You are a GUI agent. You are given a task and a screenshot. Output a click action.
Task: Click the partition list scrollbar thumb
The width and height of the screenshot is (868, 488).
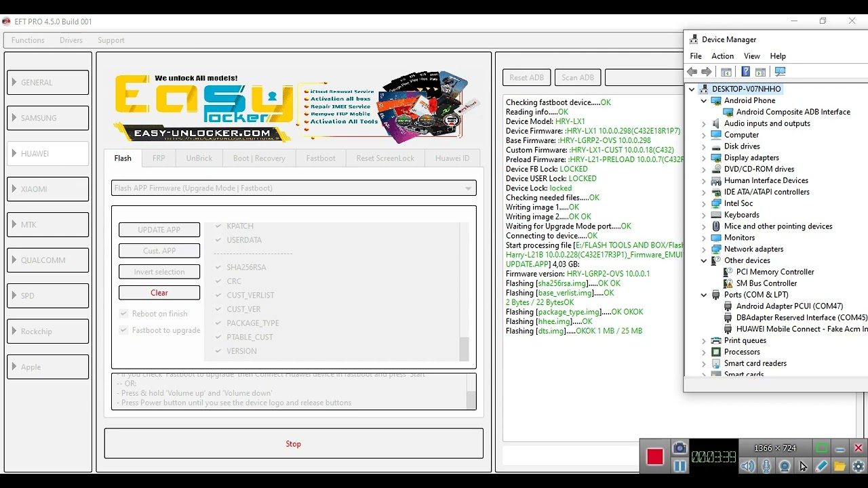coord(465,349)
